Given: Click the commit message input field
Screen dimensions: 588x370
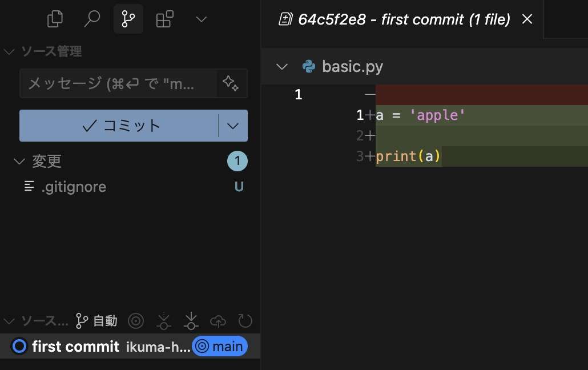Looking at the screenshot, I should coord(118,84).
